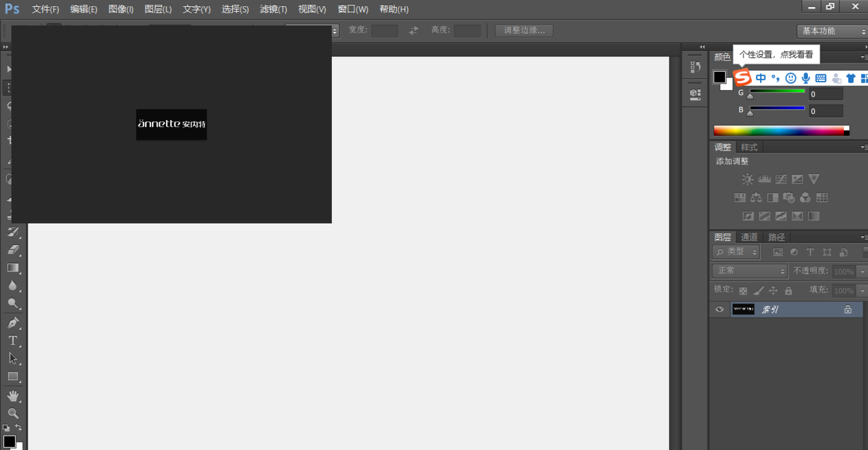
Task: Switch to the 样式 tab
Action: pyautogui.click(x=749, y=147)
